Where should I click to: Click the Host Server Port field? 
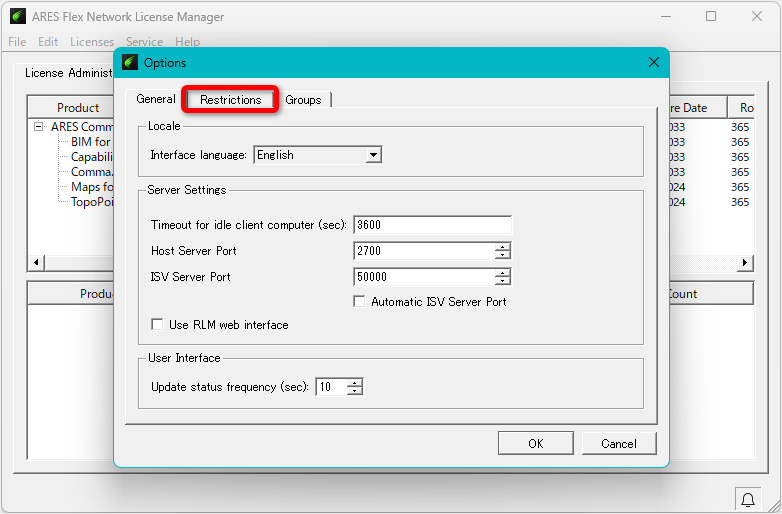(x=424, y=251)
